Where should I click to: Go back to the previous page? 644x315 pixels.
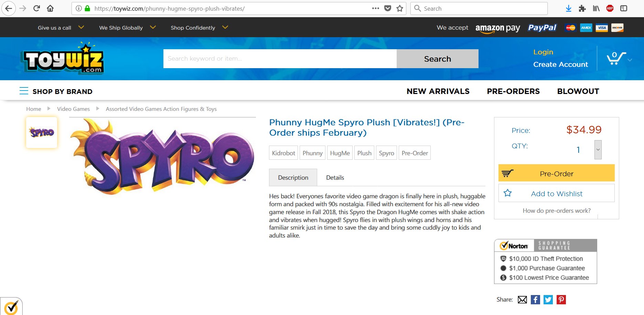(x=8, y=8)
